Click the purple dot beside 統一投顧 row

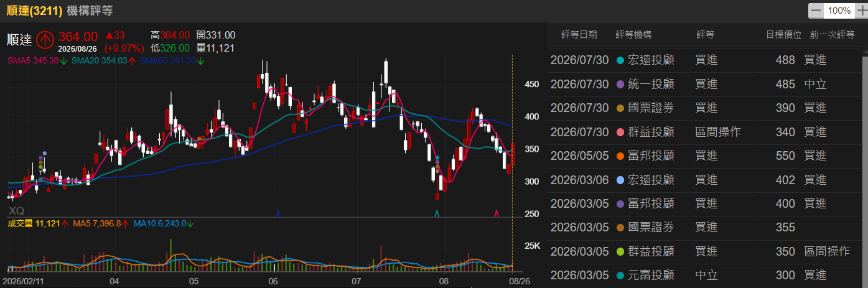click(x=620, y=84)
